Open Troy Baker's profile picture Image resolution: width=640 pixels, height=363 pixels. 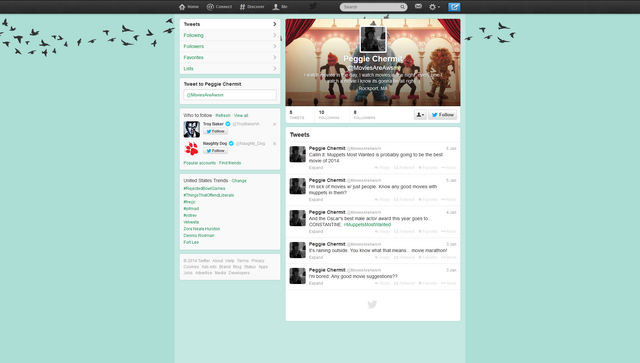pyautogui.click(x=191, y=129)
